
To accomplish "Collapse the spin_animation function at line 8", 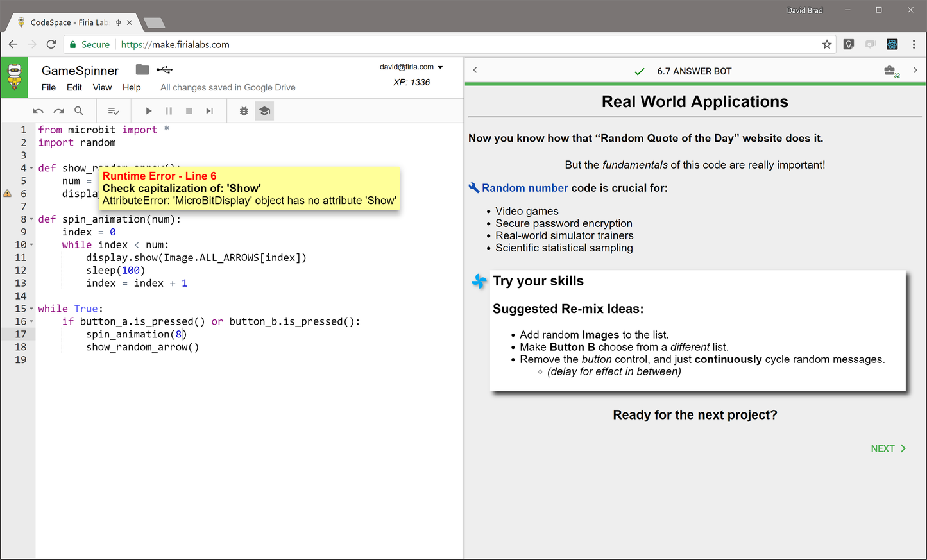I will coord(31,219).
